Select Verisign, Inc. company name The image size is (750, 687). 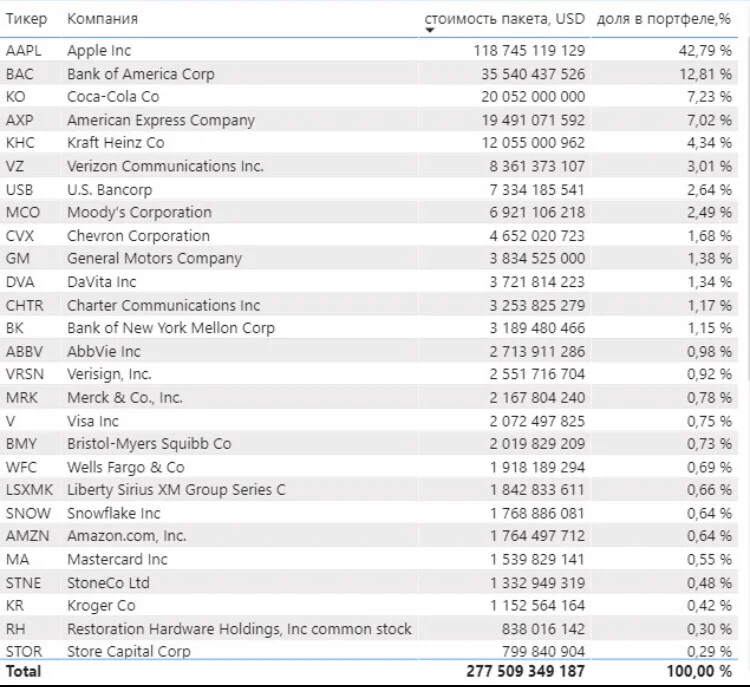point(109,374)
